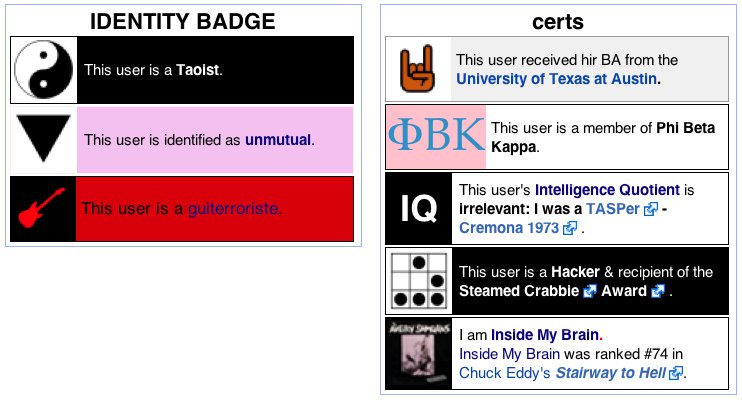This screenshot has height=400, width=742.
Task: Click the yin-yang Taoist icon
Action: click(44, 70)
